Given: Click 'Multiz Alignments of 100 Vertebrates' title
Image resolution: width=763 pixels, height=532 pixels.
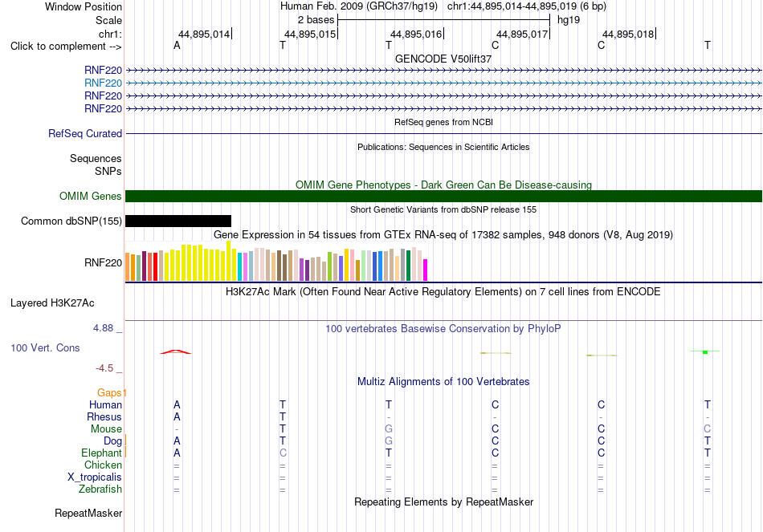Looking at the screenshot, I should point(443,382).
